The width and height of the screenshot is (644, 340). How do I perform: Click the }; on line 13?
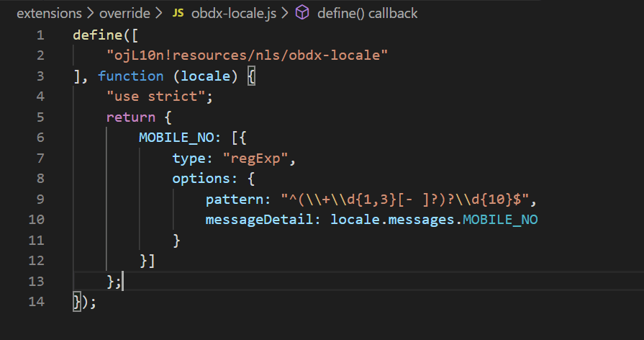click(114, 281)
